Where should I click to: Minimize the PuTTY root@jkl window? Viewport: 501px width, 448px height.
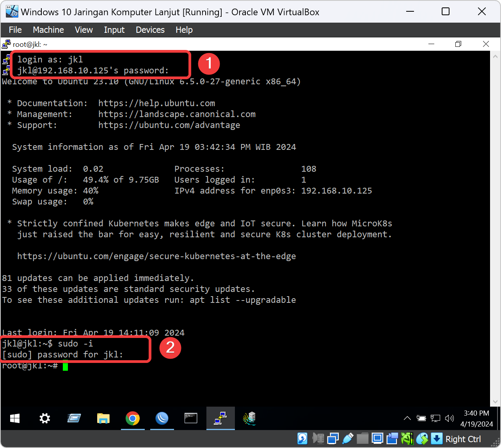pos(431,44)
